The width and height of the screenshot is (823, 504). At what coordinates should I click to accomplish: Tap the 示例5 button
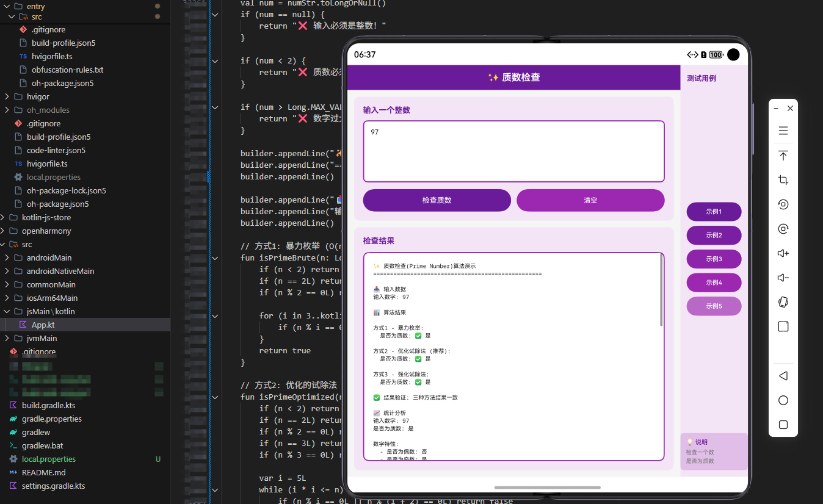pos(714,306)
